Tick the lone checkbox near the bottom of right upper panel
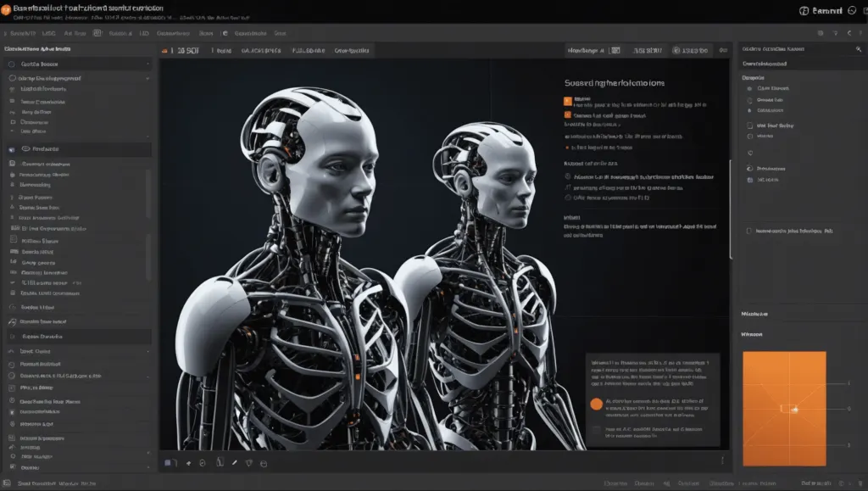The height and width of the screenshot is (491, 868). [749, 231]
